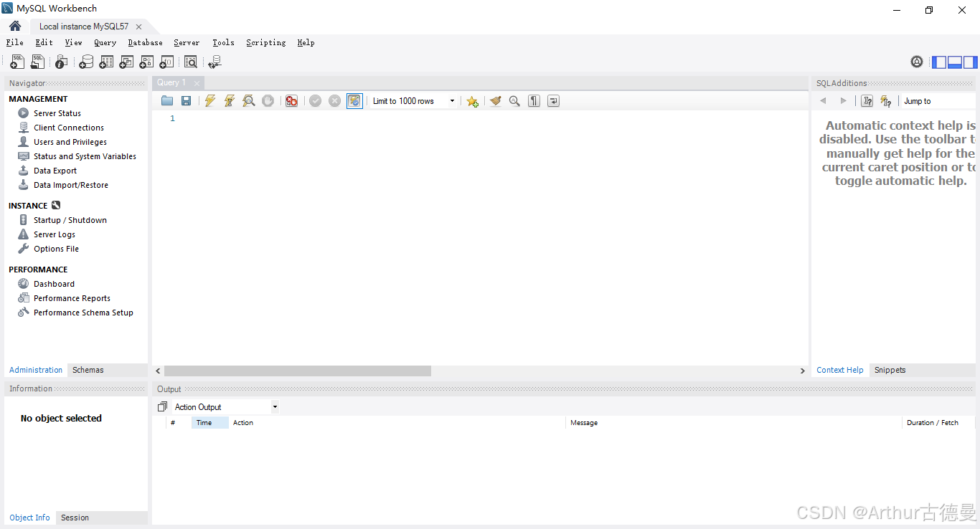Toggle the bottom output panel visibility
This screenshot has width=980, height=529.
point(955,62)
